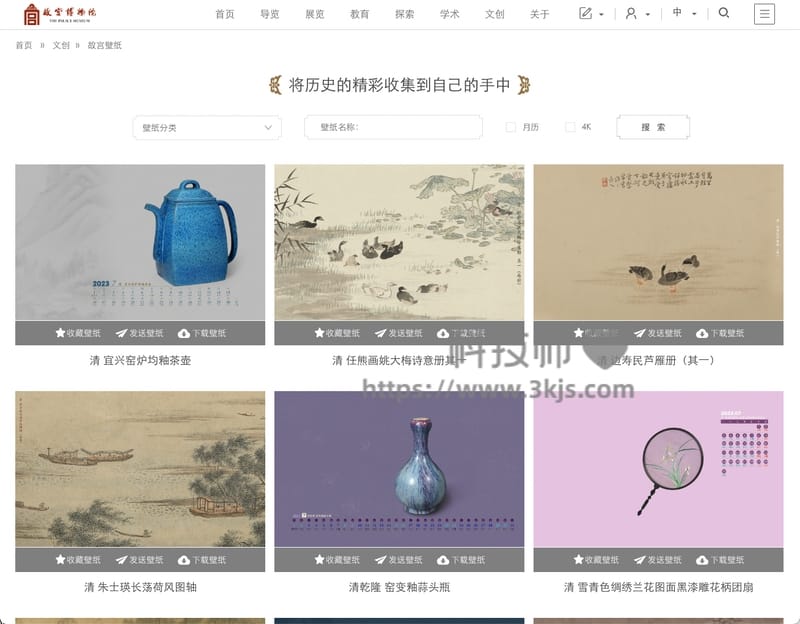Click the Palace Museum logo
Screen dimensions: 800x624
[60, 14]
